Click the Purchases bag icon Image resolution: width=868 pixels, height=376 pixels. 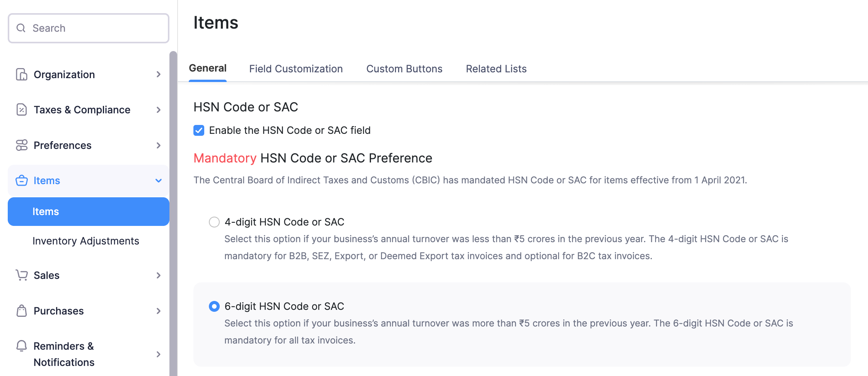click(22, 311)
